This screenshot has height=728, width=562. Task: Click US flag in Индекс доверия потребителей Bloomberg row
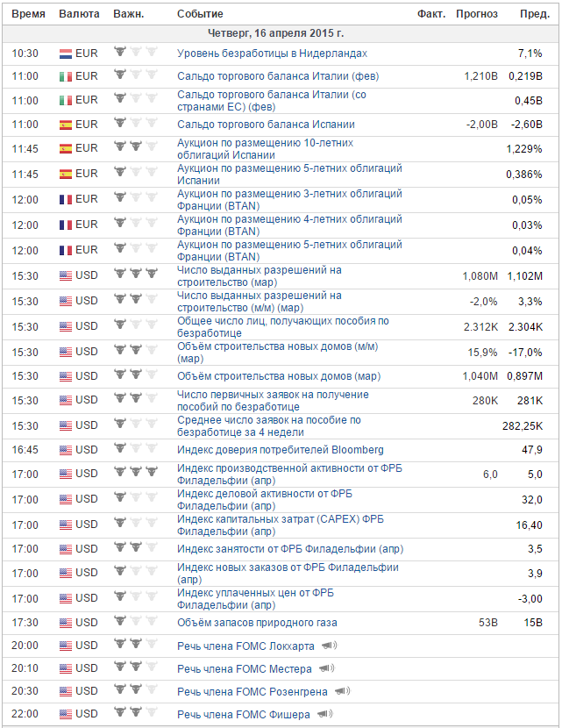66,450
